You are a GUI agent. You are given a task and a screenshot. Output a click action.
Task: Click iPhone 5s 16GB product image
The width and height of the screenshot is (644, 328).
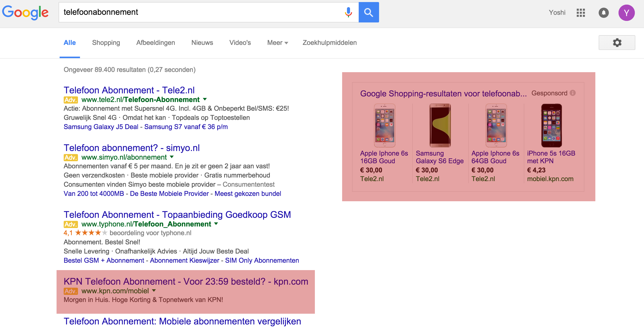(x=551, y=125)
